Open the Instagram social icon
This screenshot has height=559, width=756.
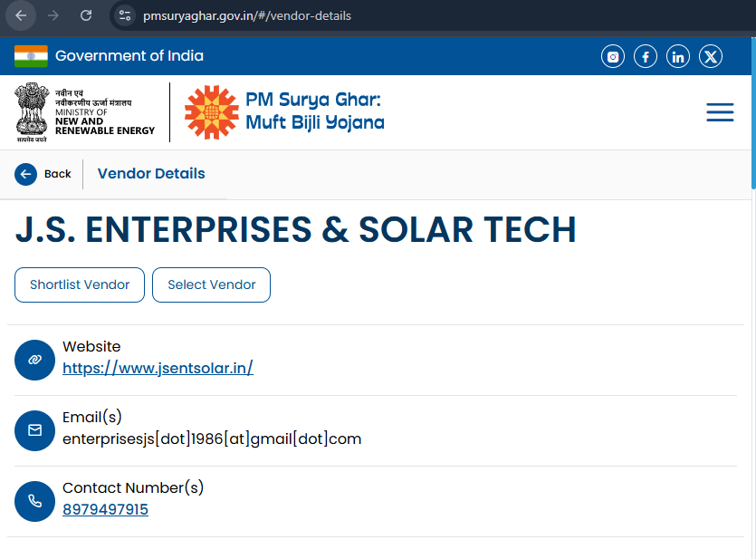(x=613, y=56)
